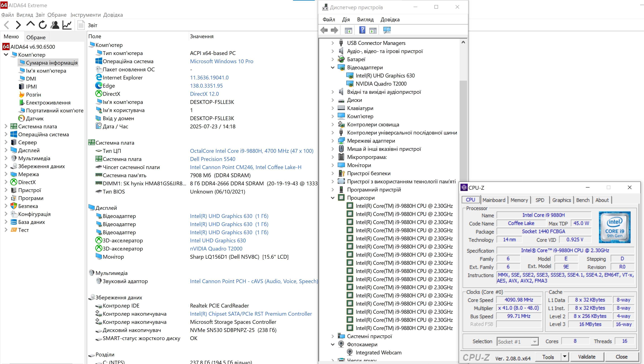Collapse the Комп'ютер node in AIDA64 tree
The width and height of the screenshot is (644, 364).
[x=6, y=54]
